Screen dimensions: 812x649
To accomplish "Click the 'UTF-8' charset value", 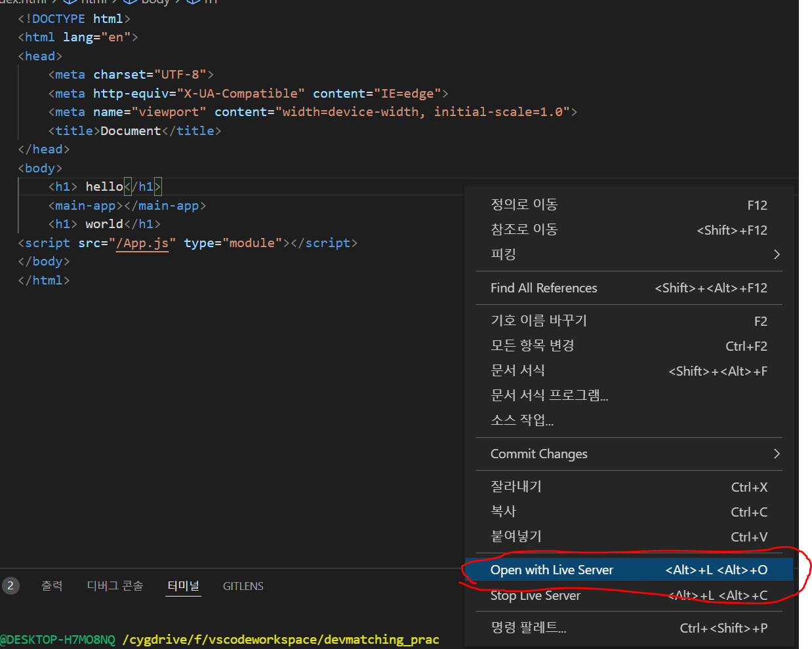I will pyautogui.click(x=180, y=75).
